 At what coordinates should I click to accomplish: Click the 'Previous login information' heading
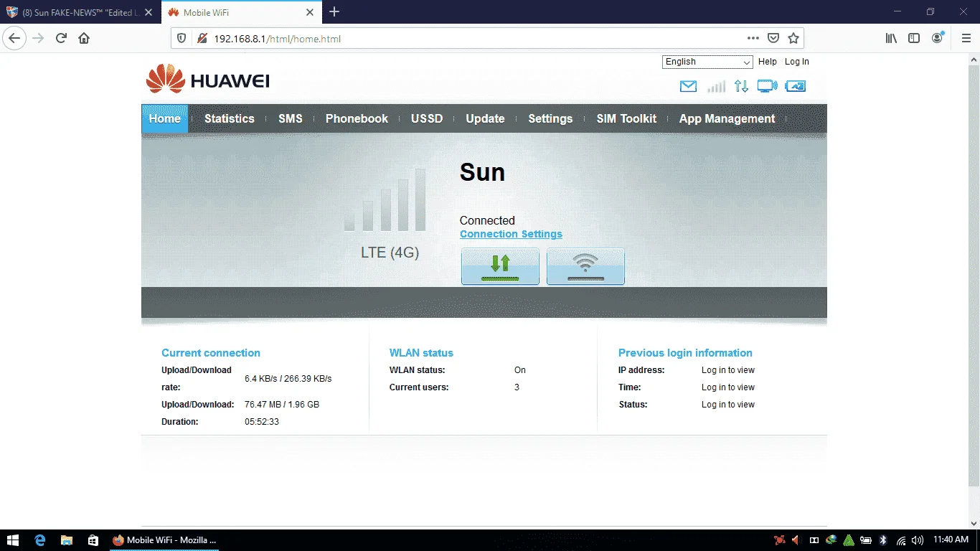685,353
